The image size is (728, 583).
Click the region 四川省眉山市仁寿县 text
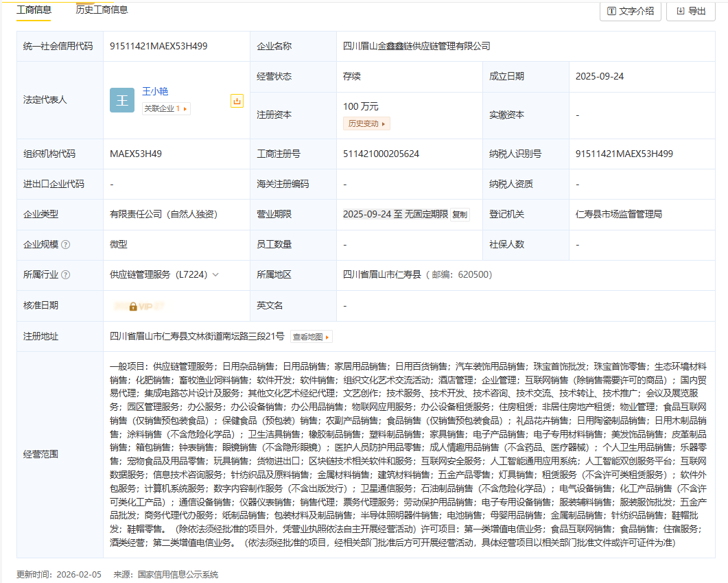tap(381, 275)
